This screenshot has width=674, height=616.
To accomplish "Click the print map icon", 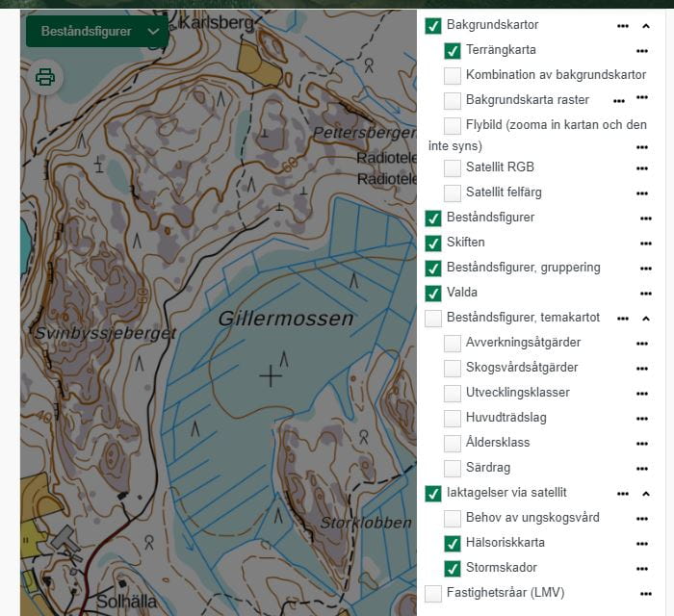I will pyautogui.click(x=45, y=77).
